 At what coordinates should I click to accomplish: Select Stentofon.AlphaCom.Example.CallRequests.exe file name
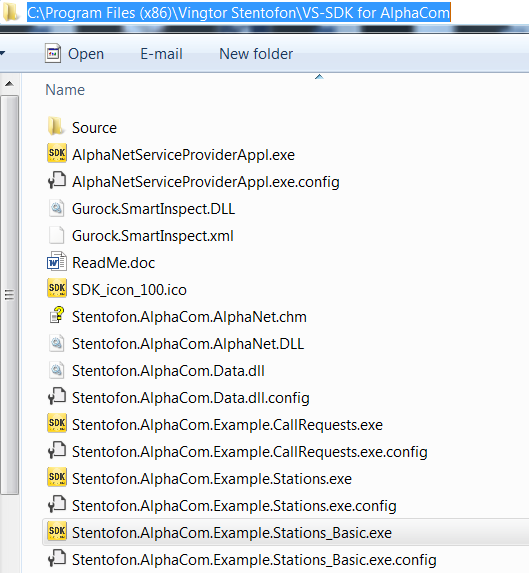click(x=227, y=425)
